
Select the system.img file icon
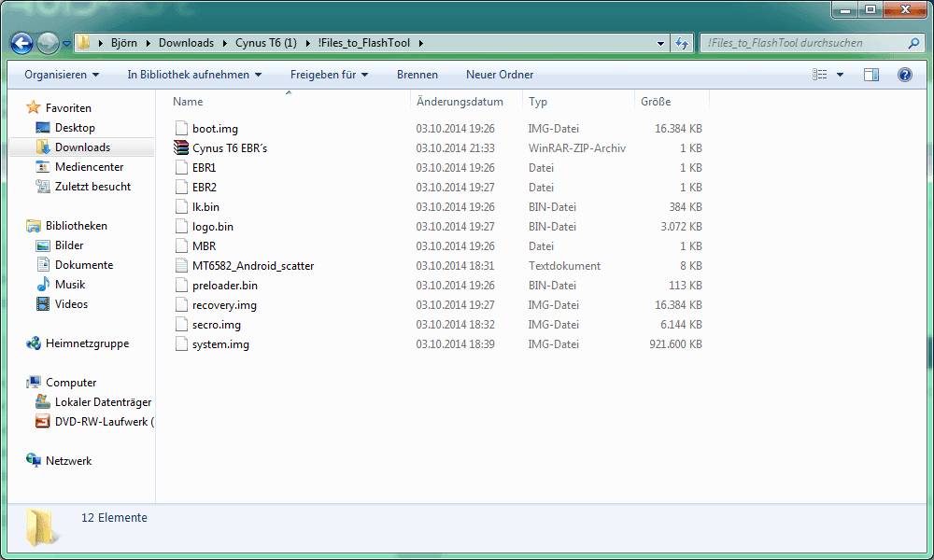pos(182,344)
